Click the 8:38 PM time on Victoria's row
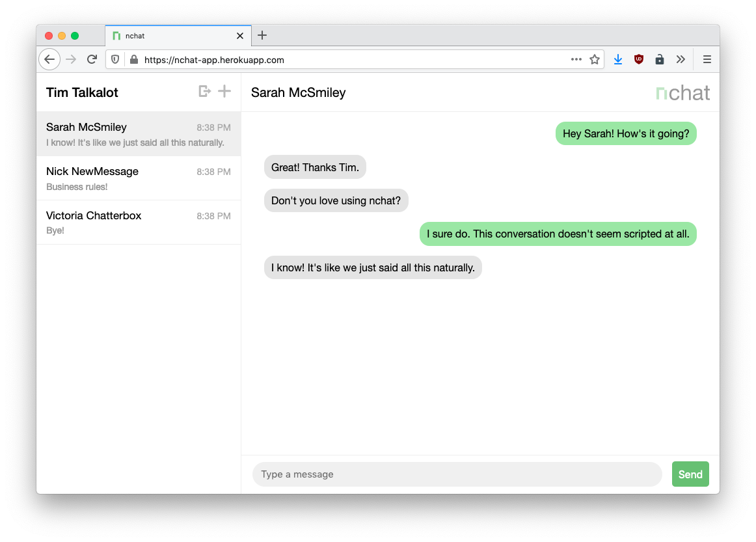This screenshot has height=542, width=756. 213,216
